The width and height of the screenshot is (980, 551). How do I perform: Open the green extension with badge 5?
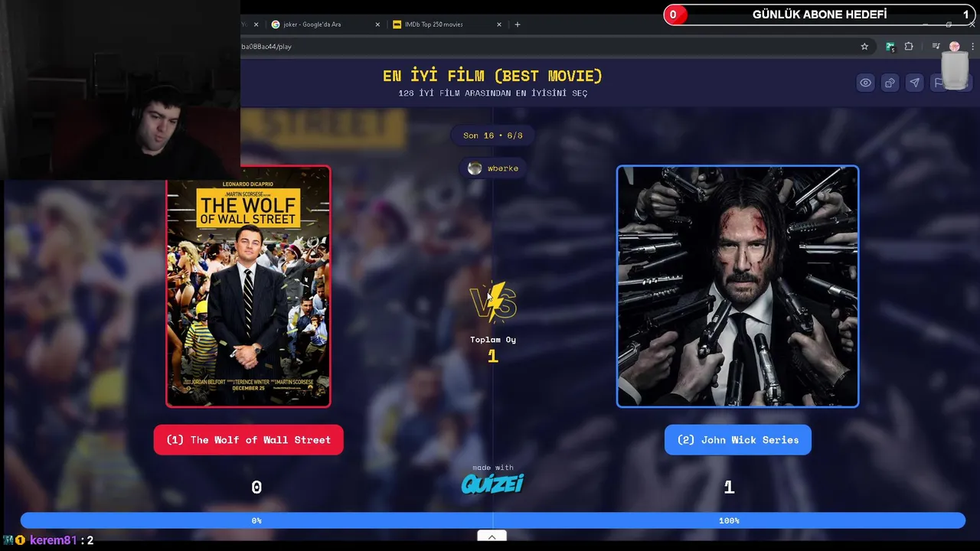click(x=890, y=47)
